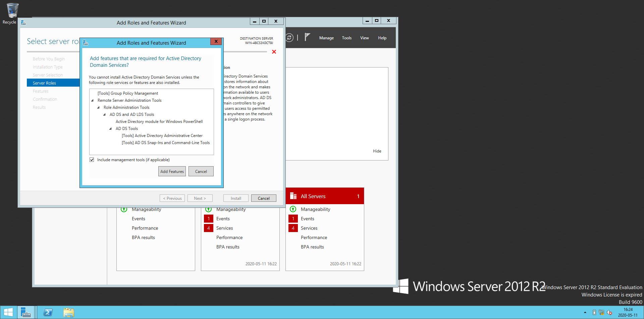Open the Help menu

click(x=382, y=38)
